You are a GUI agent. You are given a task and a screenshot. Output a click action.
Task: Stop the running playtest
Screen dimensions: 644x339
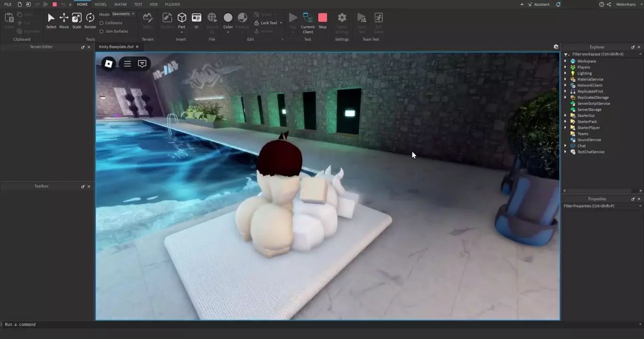click(x=322, y=21)
